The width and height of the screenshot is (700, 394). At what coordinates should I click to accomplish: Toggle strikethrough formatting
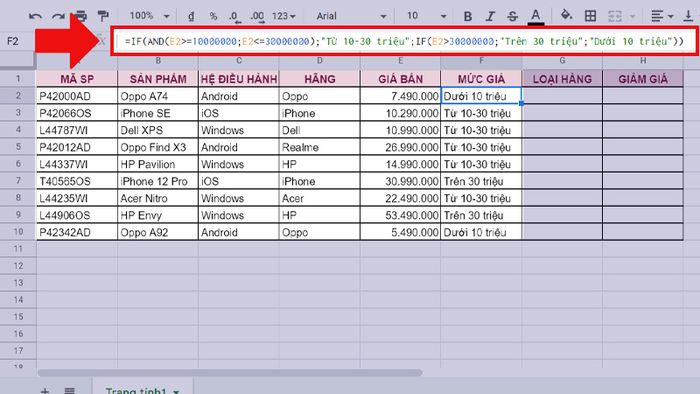tap(512, 17)
